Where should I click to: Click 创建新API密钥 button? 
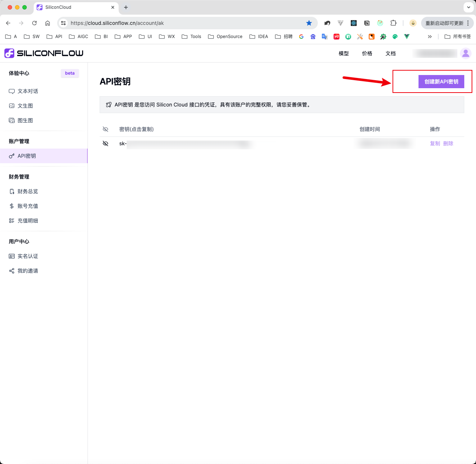(x=441, y=82)
